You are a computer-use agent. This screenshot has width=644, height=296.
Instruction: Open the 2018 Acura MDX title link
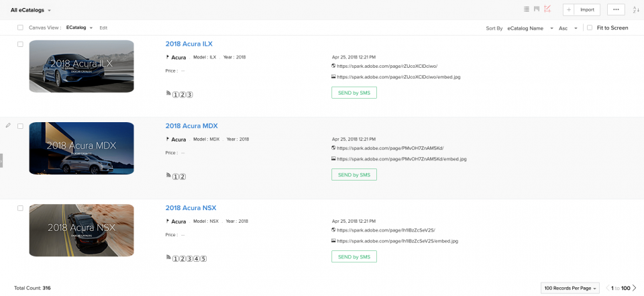click(x=191, y=126)
